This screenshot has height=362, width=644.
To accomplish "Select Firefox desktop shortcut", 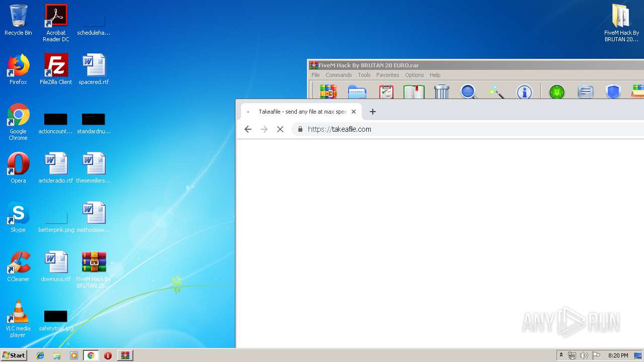I will tap(18, 69).
